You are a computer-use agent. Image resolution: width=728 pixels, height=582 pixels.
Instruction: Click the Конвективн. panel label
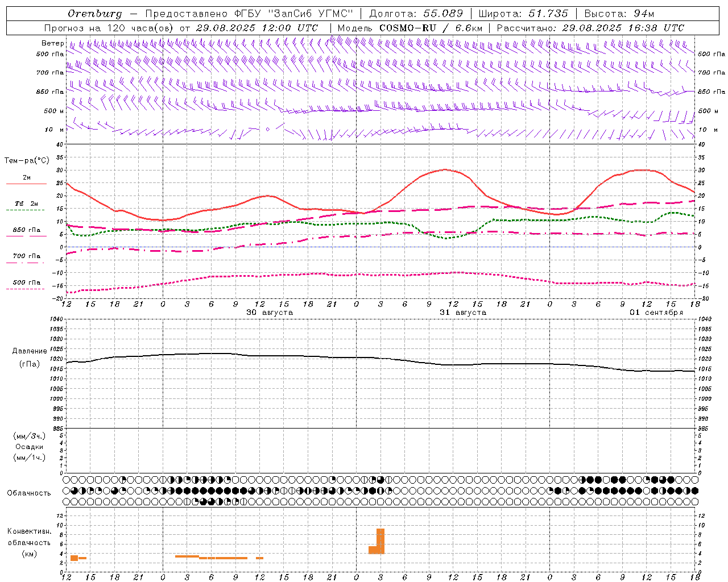pos(30,531)
